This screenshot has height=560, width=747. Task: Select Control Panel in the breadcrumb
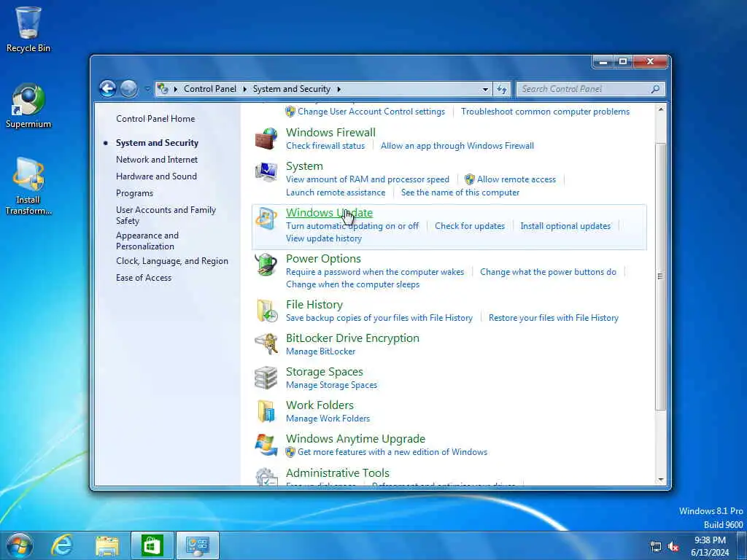[x=209, y=89]
